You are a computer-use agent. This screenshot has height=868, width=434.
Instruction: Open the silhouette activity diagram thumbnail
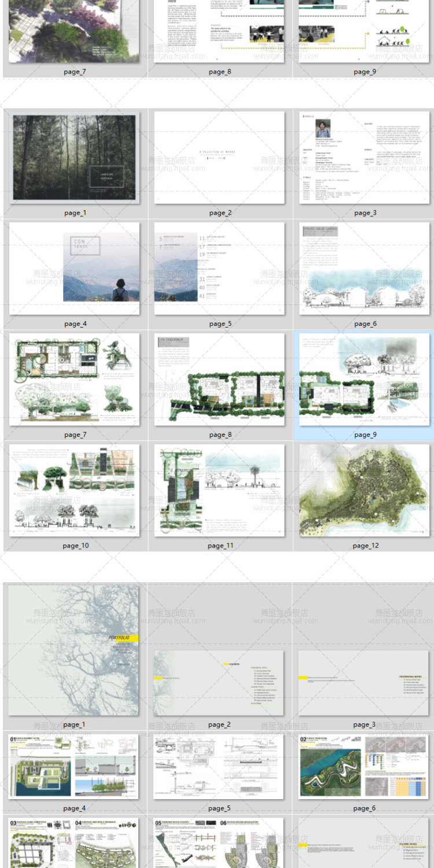(x=365, y=31)
